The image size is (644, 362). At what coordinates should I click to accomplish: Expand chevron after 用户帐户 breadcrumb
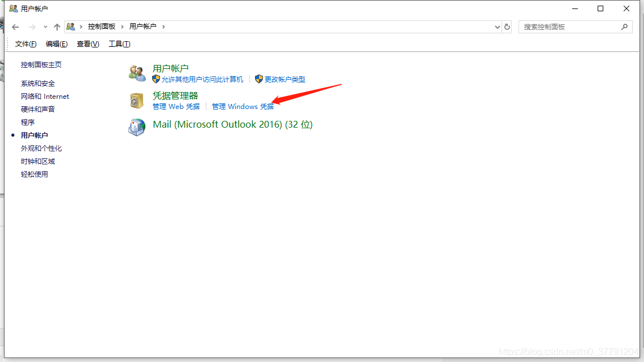pyautogui.click(x=163, y=27)
